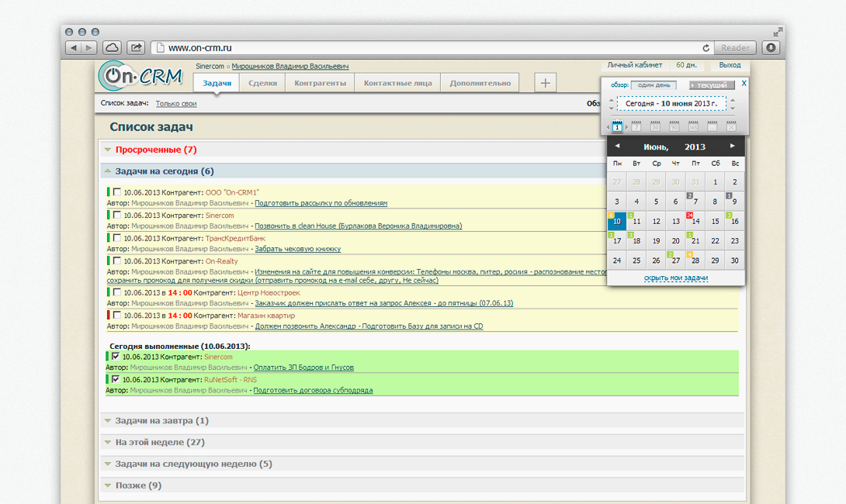Switch to the Задачи tab
The height and width of the screenshot is (504, 846).
click(217, 83)
